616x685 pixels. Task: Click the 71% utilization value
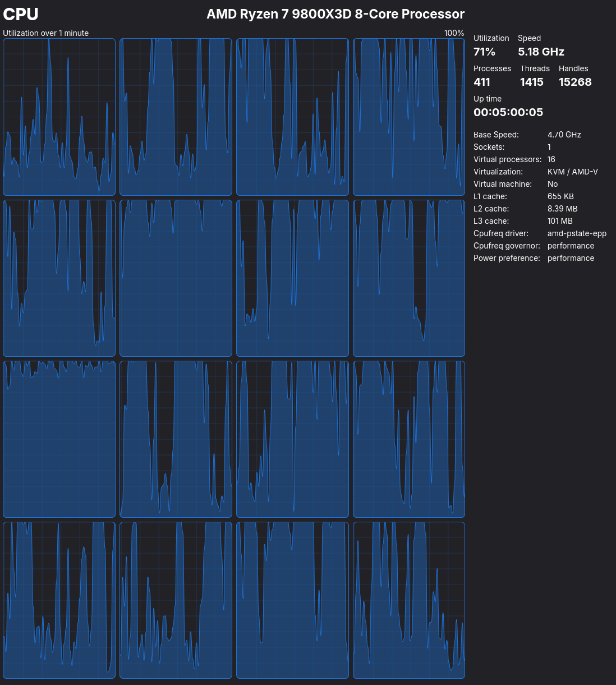coord(484,52)
